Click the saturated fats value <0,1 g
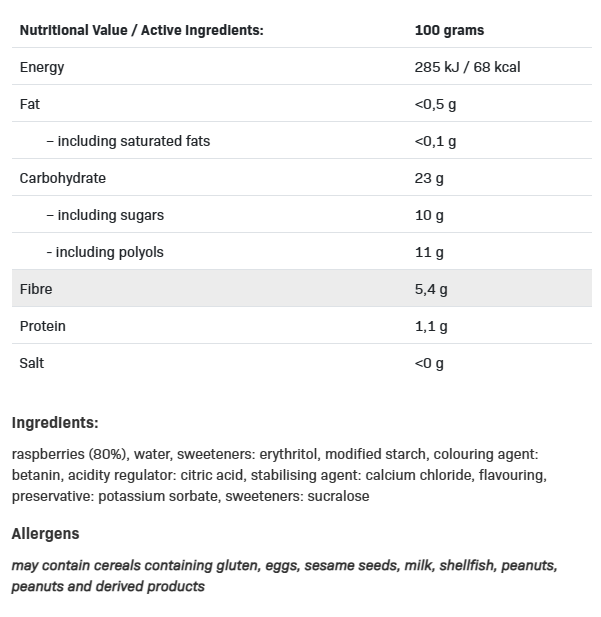 click(435, 141)
